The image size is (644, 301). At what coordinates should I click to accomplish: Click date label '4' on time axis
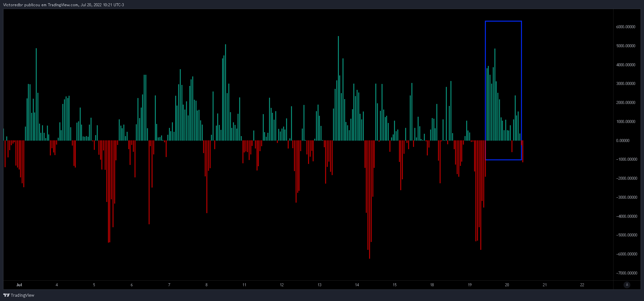coord(57,285)
